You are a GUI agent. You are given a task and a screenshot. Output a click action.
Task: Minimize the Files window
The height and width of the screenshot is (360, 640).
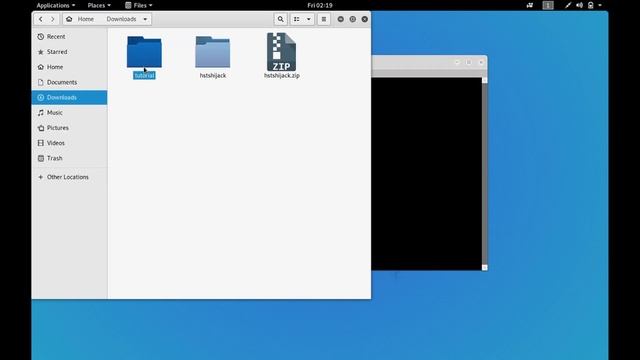point(340,19)
